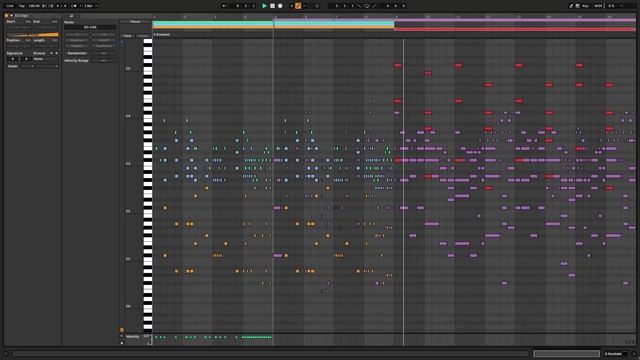The height and width of the screenshot is (360, 640).
Task: Select the 128.00 tempo field
Action: pyautogui.click(x=34, y=6)
